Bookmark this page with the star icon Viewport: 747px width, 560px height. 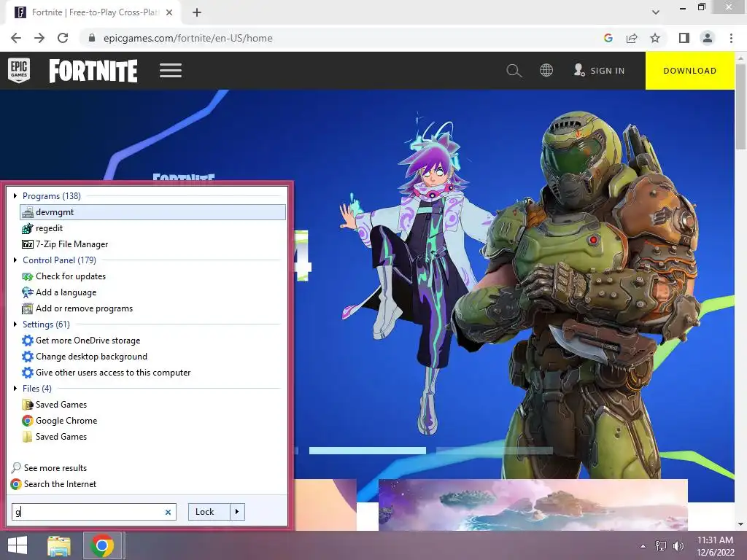pyautogui.click(x=655, y=38)
